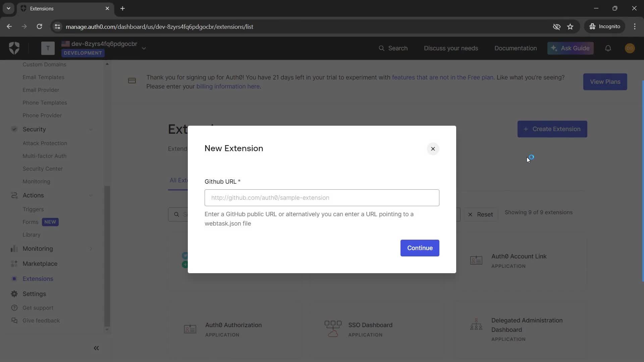Open Discuss your needs link
This screenshot has height=362, width=644.
click(451, 48)
